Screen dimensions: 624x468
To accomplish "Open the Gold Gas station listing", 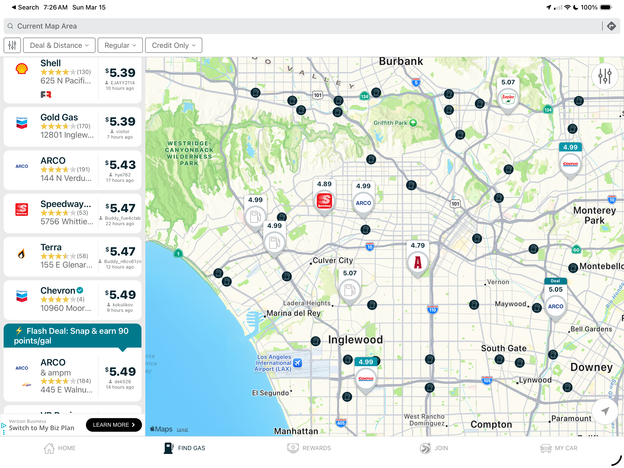I will click(72, 127).
